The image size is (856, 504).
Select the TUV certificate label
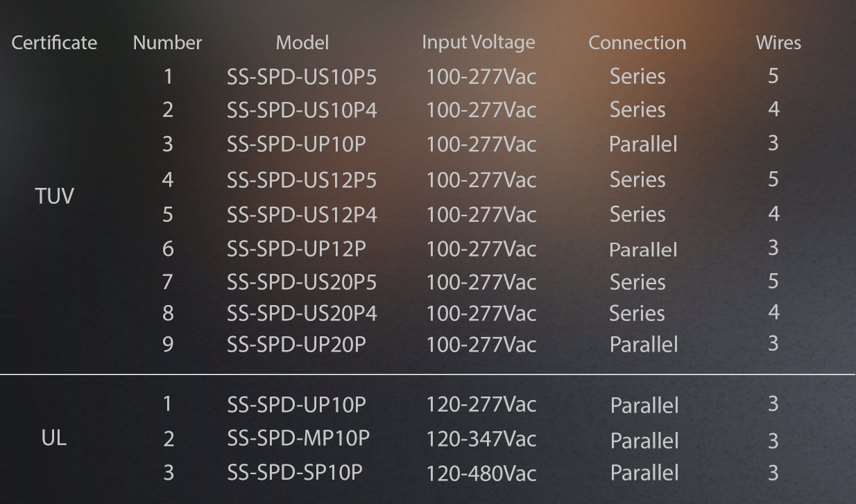pyautogui.click(x=54, y=197)
